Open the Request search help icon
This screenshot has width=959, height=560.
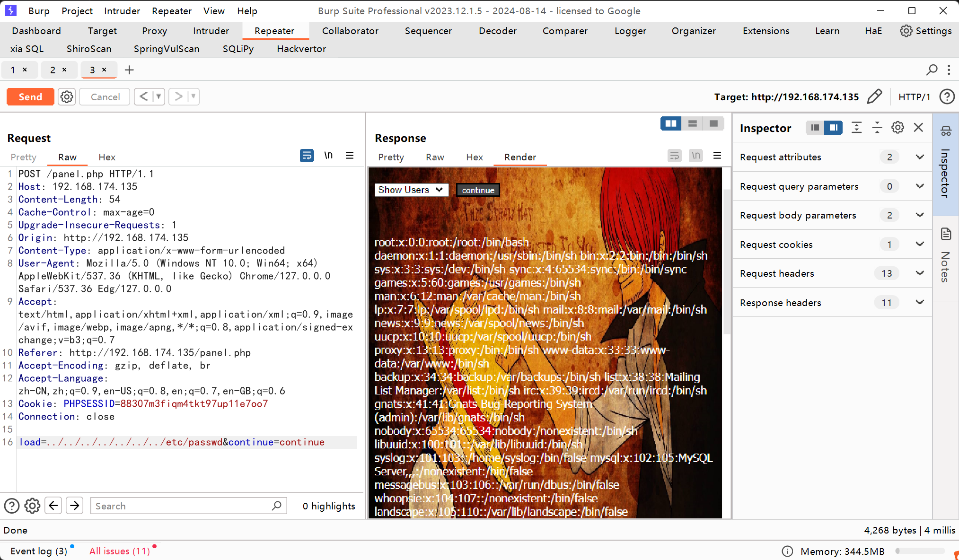pos(12,506)
